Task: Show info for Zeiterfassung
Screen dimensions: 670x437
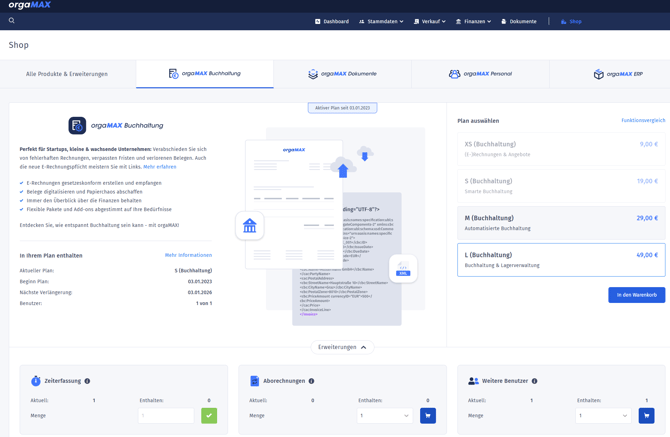Action: [87, 381]
